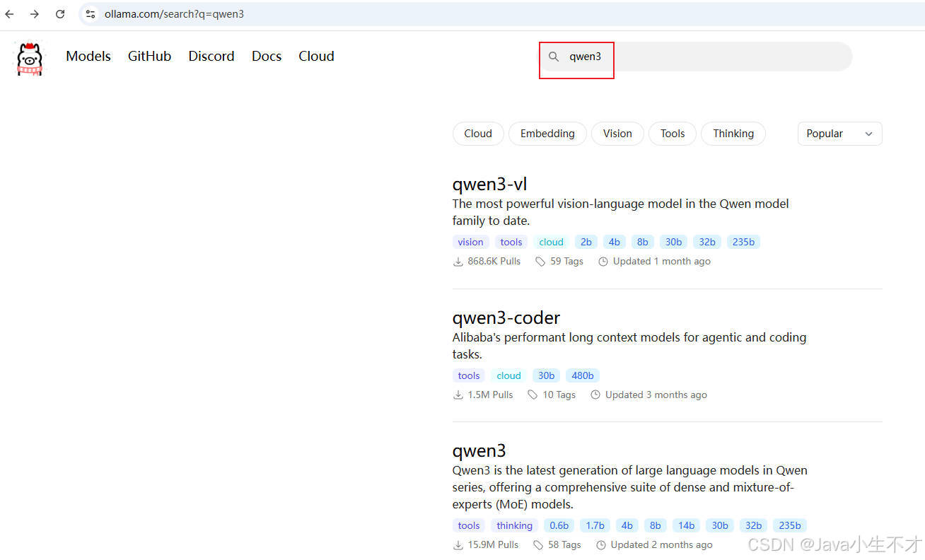
Task: Expand the Popular sort dropdown
Action: 839,134
